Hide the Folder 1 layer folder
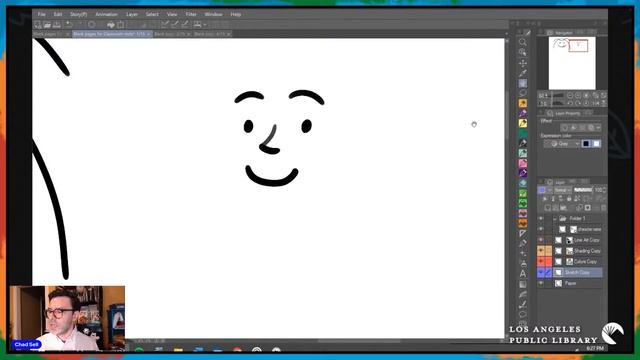The image size is (640, 360). pos(541,218)
